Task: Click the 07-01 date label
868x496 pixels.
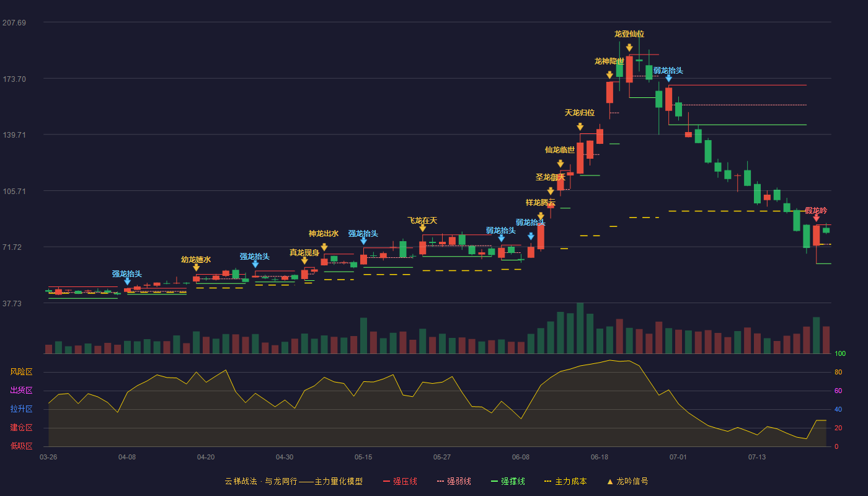Action: coord(678,457)
